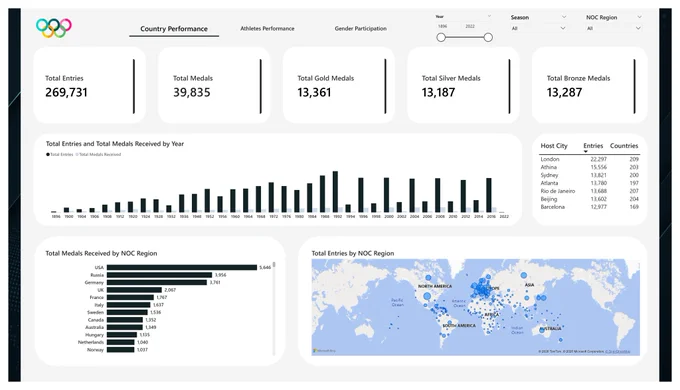Click the 209 countries cell for London
680x390 pixels.
click(x=634, y=159)
